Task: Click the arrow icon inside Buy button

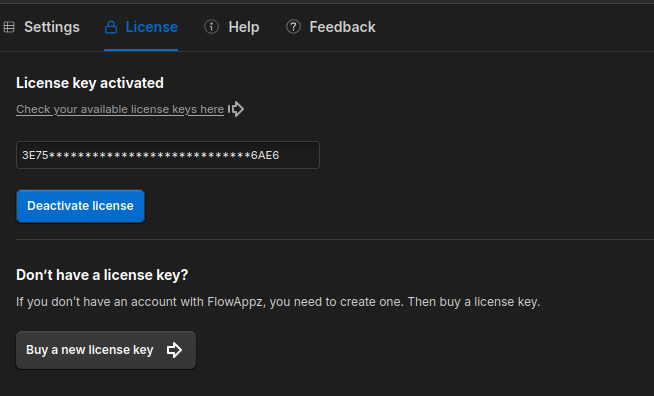Action: [x=174, y=350]
